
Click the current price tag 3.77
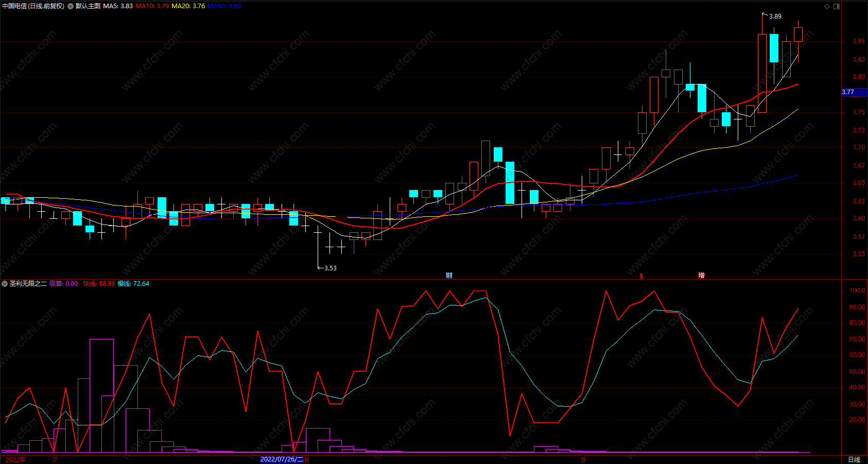854,92
